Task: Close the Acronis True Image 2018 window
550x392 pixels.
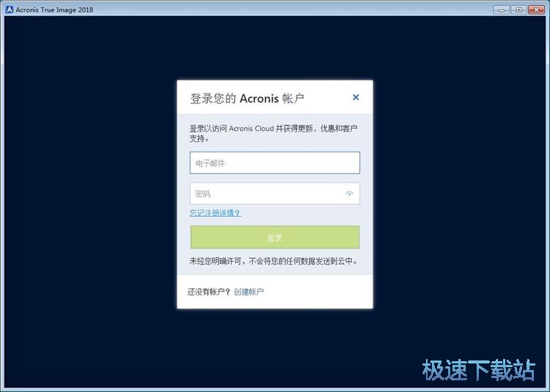Action: (536, 10)
